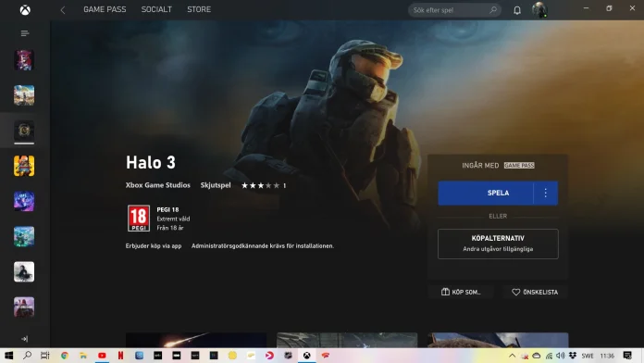This screenshot has width=644, height=363.
Task: Open YouTube from the Windows taskbar
Action: [102, 356]
